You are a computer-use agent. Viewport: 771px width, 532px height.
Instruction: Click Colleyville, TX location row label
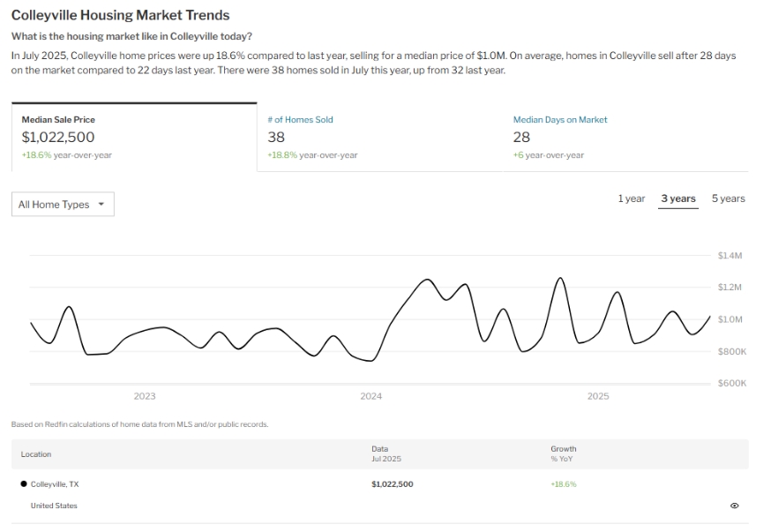coord(54,484)
